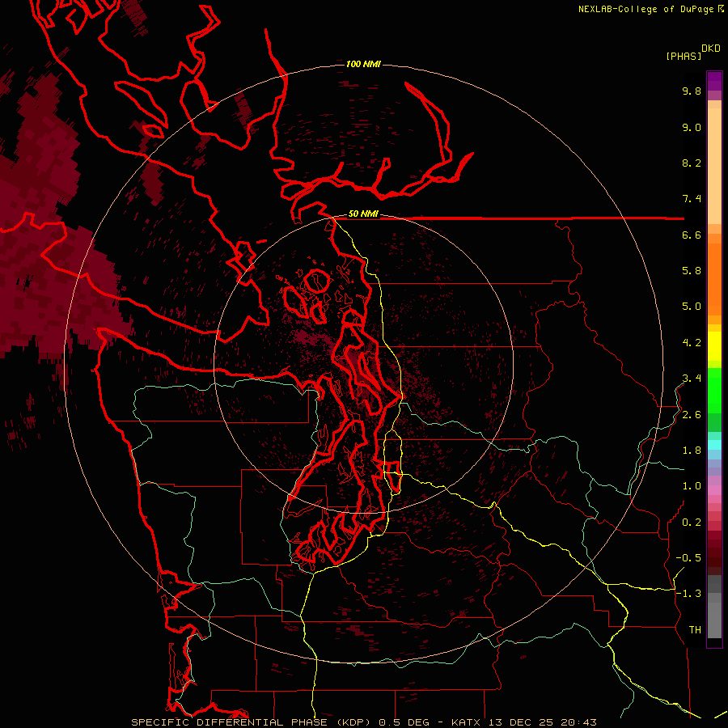Click the 4.2 value on color scale
This screenshot has width=728, height=728.
pos(692,343)
